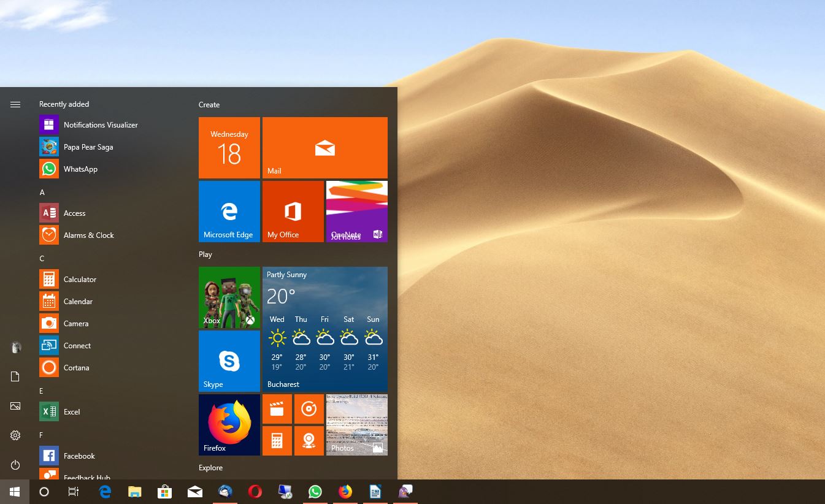
Task: Open the Microsoft Edge tile
Action: tap(229, 212)
